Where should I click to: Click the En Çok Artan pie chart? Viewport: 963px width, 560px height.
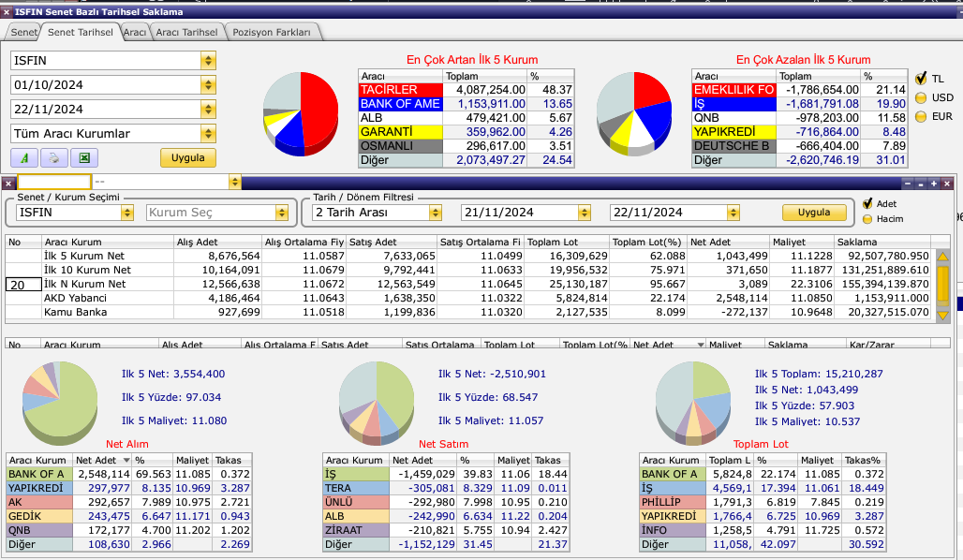[x=301, y=114]
